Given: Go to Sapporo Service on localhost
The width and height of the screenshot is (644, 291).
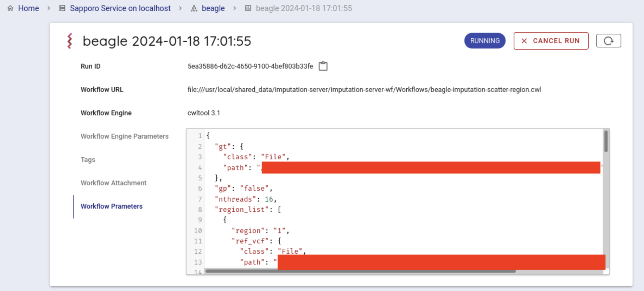Looking at the screenshot, I should (x=120, y=8).
